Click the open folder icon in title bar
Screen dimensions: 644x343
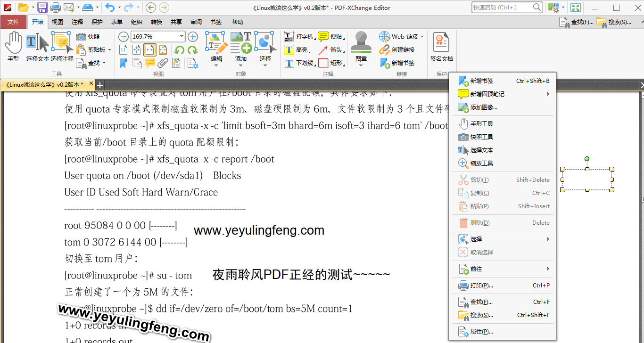tap(23, 7)
